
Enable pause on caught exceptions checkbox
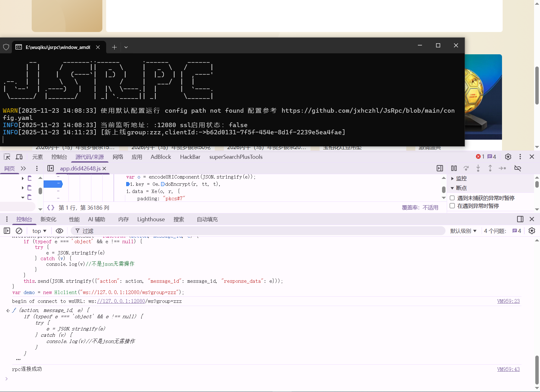(452, 206)
